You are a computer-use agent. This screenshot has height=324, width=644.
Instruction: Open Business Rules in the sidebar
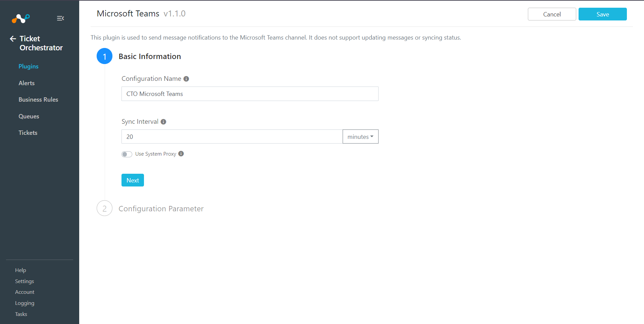click(38, 100)
